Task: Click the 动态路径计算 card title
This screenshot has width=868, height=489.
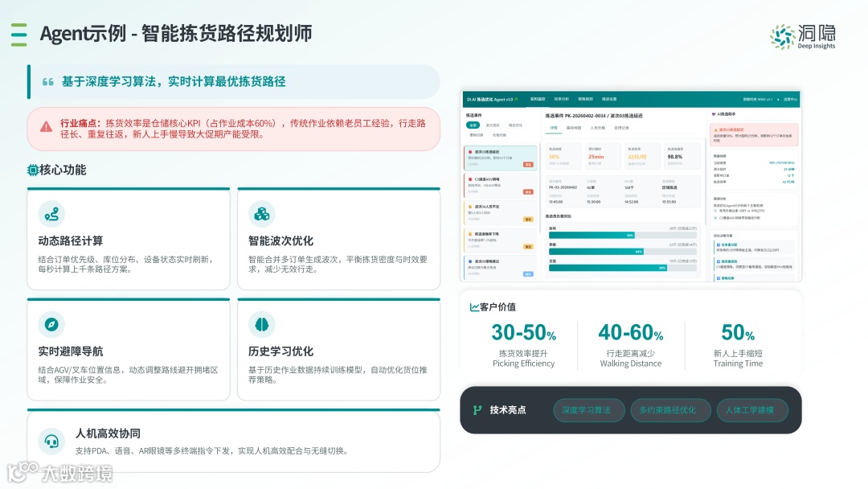Action: pyautogui.click(x=70, y=241)
